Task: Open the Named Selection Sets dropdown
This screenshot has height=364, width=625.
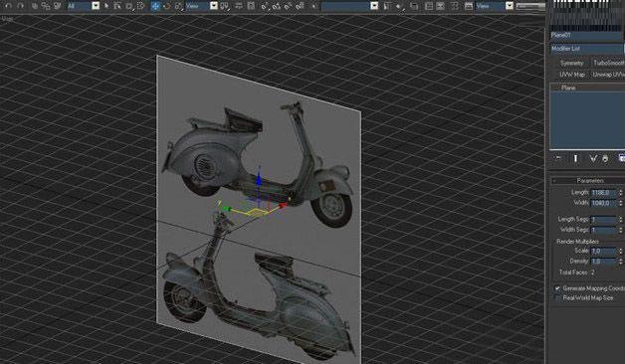Action: 349,6
